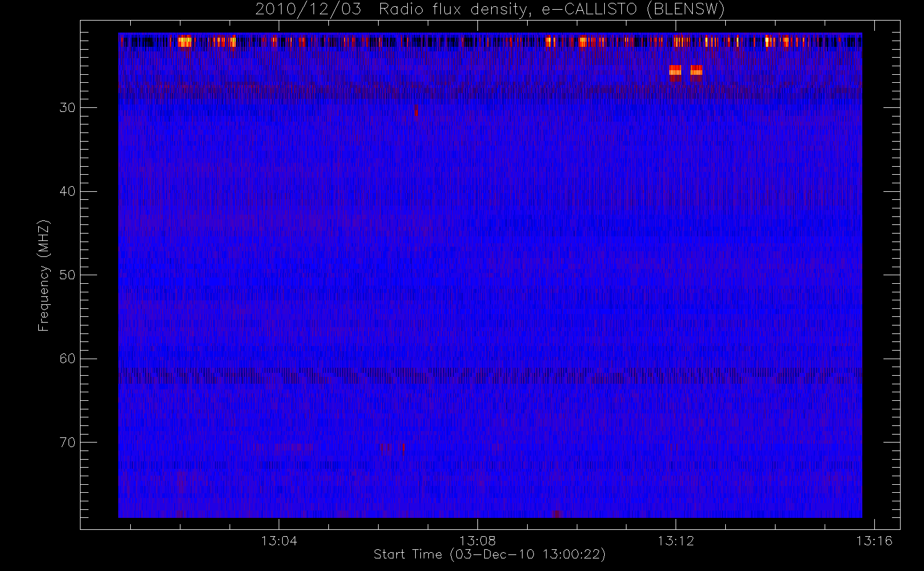Click the 13:04 time tick label
This screenshot has height=571, width=924.
click(279, 541)
